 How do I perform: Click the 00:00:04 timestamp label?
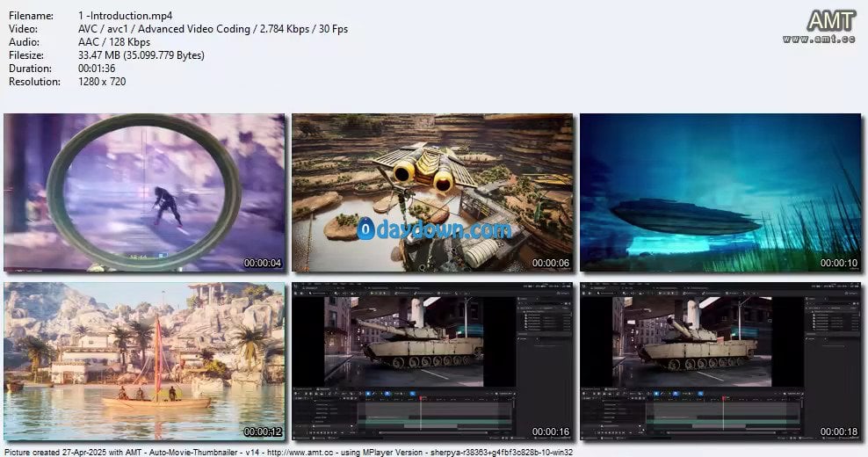tap(263, 263)
